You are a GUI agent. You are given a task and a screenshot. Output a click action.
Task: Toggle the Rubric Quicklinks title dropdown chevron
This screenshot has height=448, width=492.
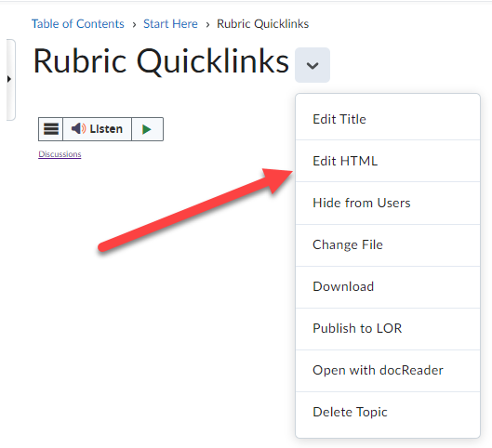tap(312, 65)
